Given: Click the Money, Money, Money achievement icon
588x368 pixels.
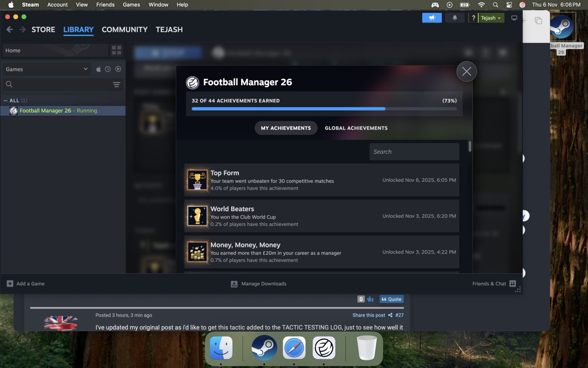Looking at the screenshot, I should tap(198, 252).
